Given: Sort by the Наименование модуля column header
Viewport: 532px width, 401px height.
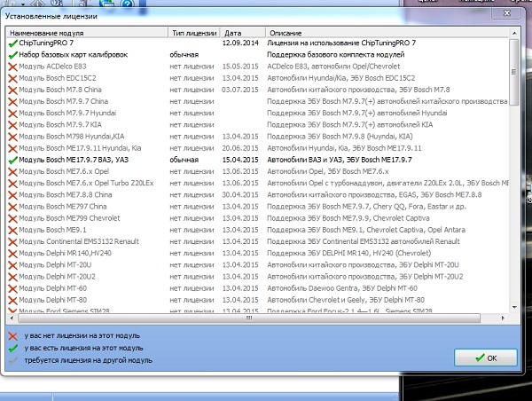Looking at the screenshot, I should click(x=87, y=32).
